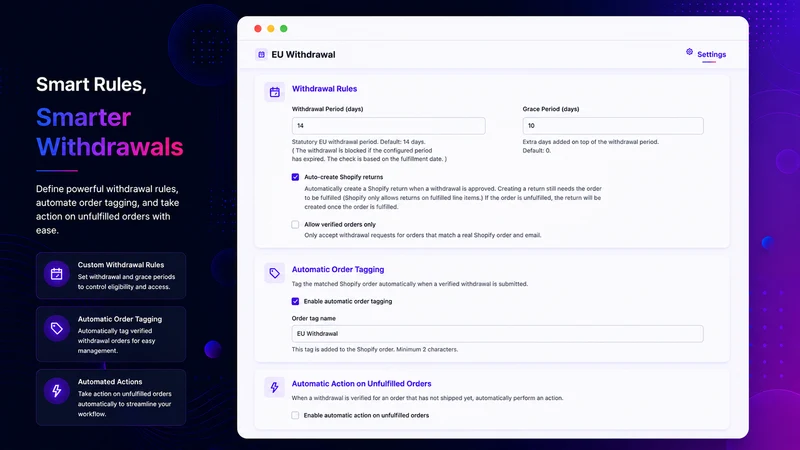800x450 pixels.
Task: Focus the Grace Period days field
Action: click(613, 126)
